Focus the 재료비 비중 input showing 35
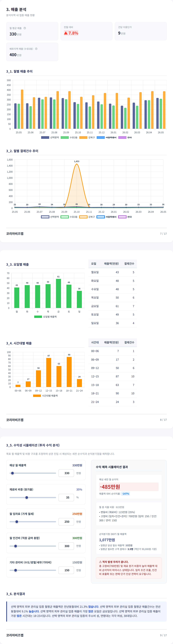The height and width of the screenshot is (644, 173). pos(66,498)
